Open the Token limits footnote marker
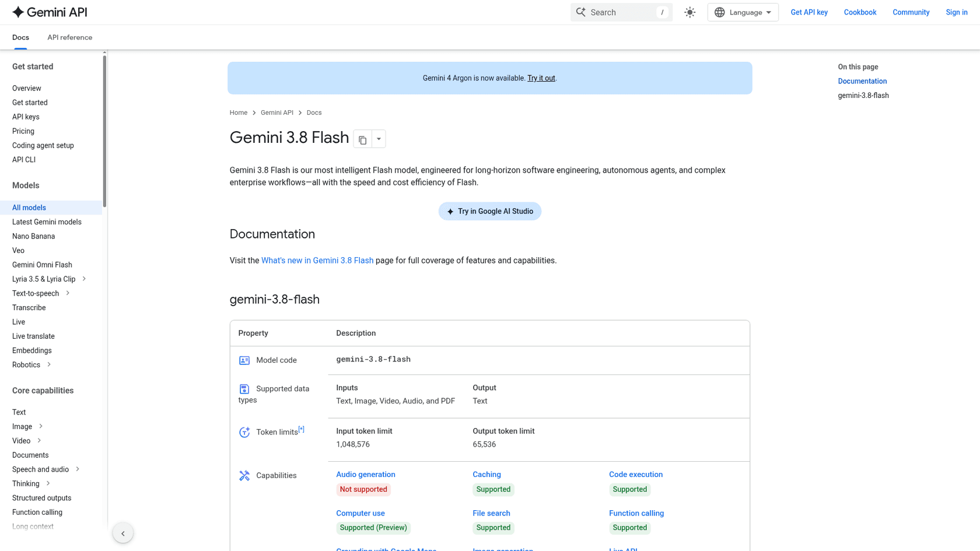 (x=302, y=429)
